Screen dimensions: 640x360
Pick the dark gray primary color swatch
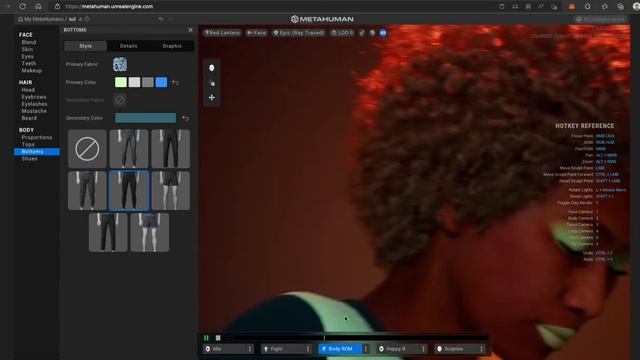click(148, 82)
